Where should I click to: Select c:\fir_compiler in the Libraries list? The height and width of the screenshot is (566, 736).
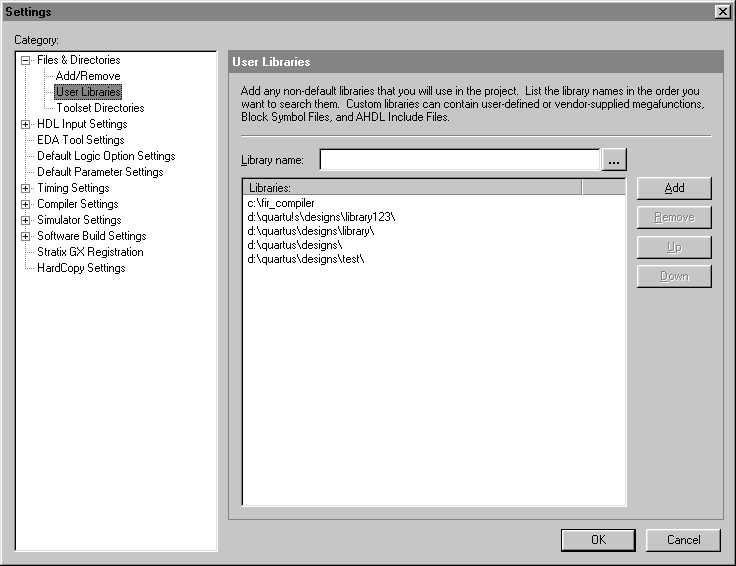tap(281, 203)
